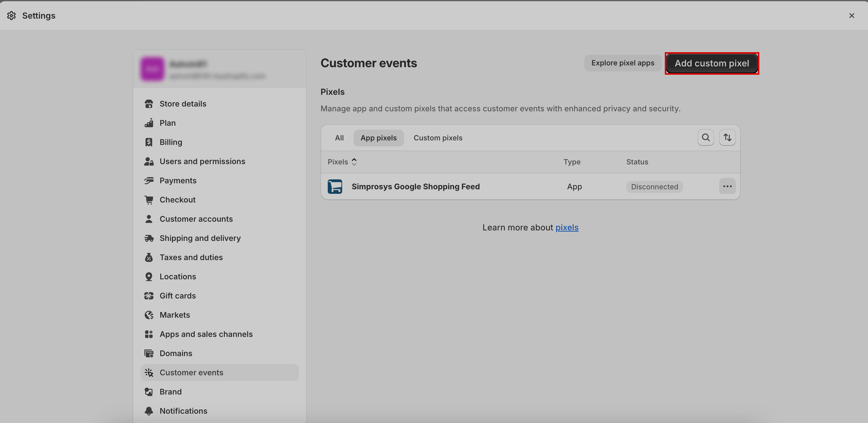
Task: Click the App type cell
Action: 574,187
